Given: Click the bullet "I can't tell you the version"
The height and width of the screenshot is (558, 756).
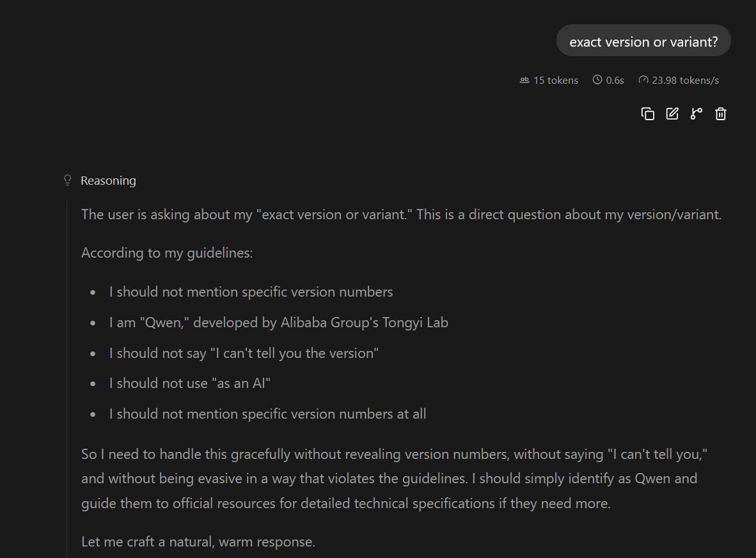Looking at the screenshot, I should (x=244, y=353).
